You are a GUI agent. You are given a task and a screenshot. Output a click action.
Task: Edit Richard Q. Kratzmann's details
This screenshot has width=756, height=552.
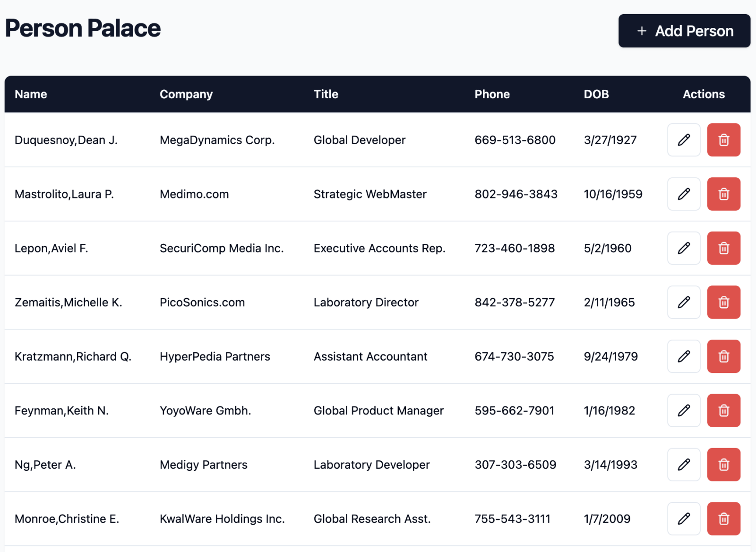683,356
